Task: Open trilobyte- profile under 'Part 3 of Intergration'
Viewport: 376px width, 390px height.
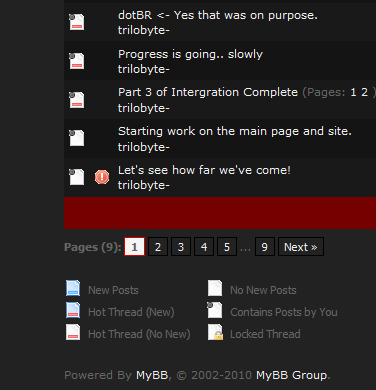Action: tap(144, 108)
